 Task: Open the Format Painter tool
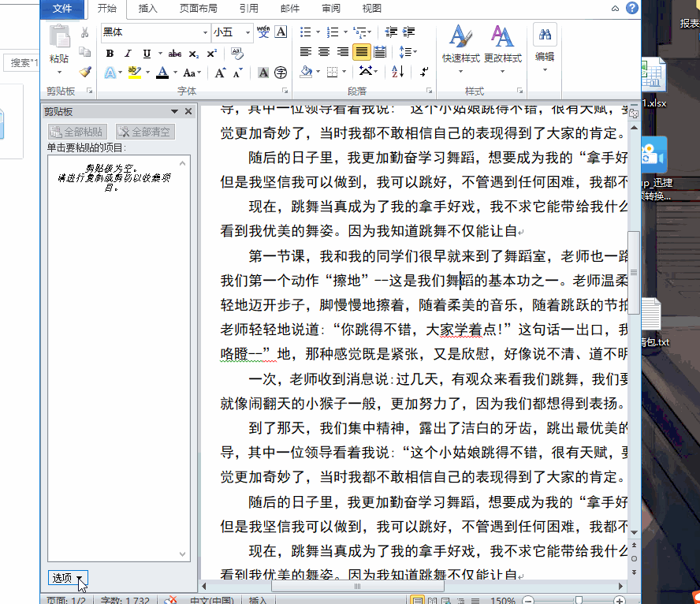coord(84,72)
